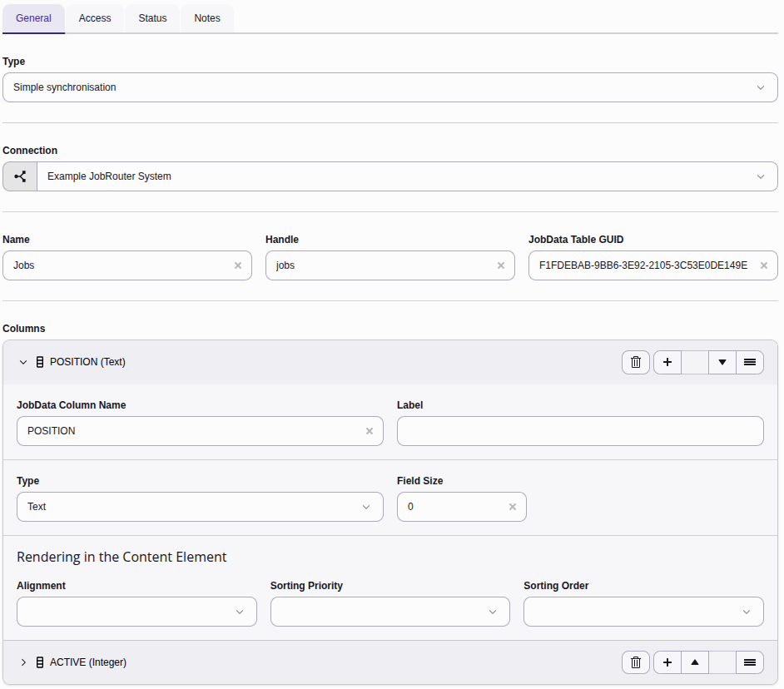
Task: Open the Simple synchronisation type dropdown
Action: coord(390,87)
